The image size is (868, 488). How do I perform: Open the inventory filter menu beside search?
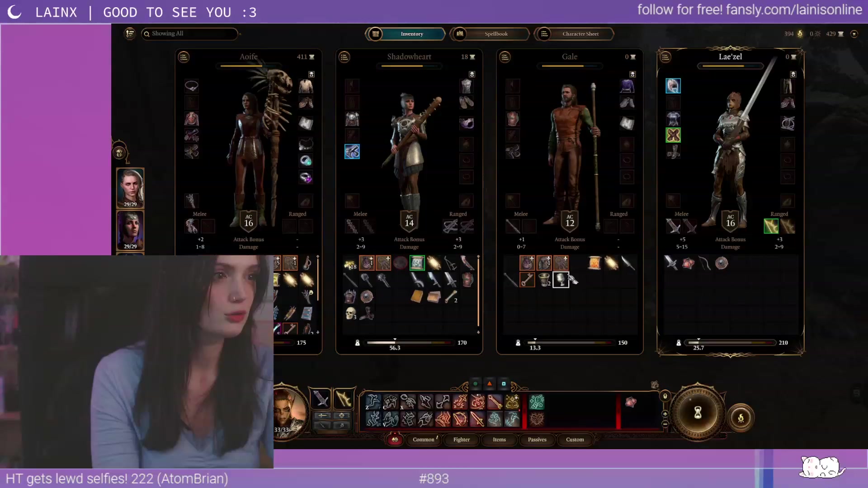point(130,33)
